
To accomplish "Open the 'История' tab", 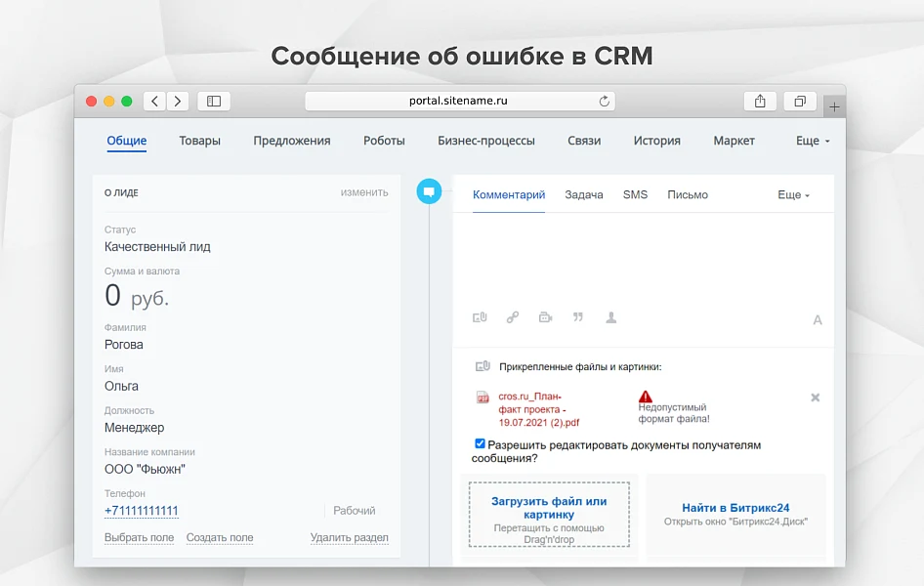I will click(657, 141).
